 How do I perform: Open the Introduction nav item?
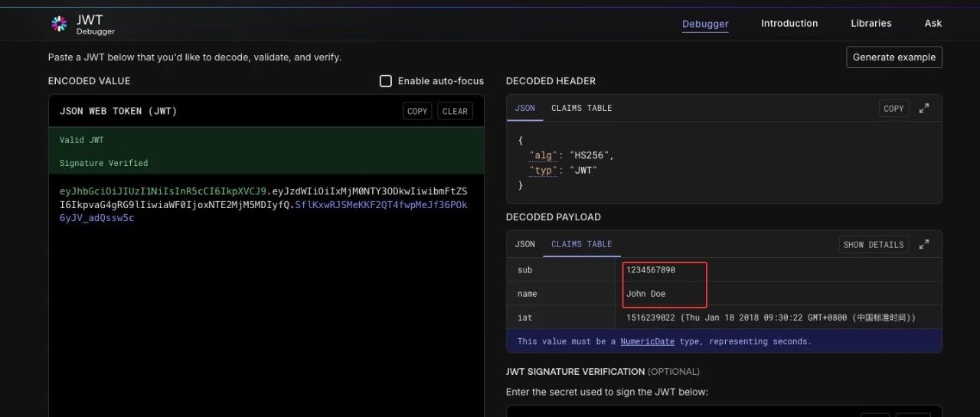point(789,24)
